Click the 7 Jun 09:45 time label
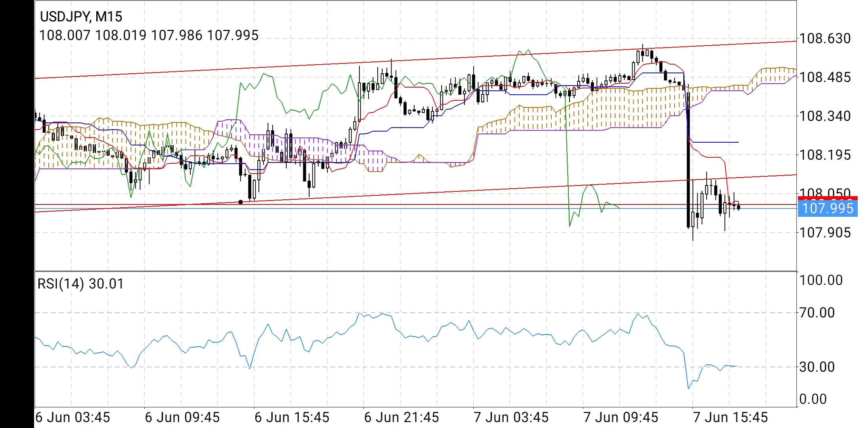This screenshot has width=868, height=428. tap(621, 417)
